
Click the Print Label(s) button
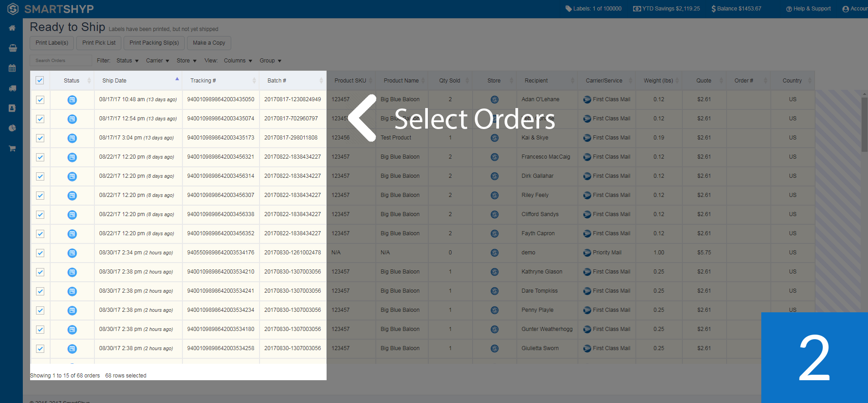tap(52, 43)
